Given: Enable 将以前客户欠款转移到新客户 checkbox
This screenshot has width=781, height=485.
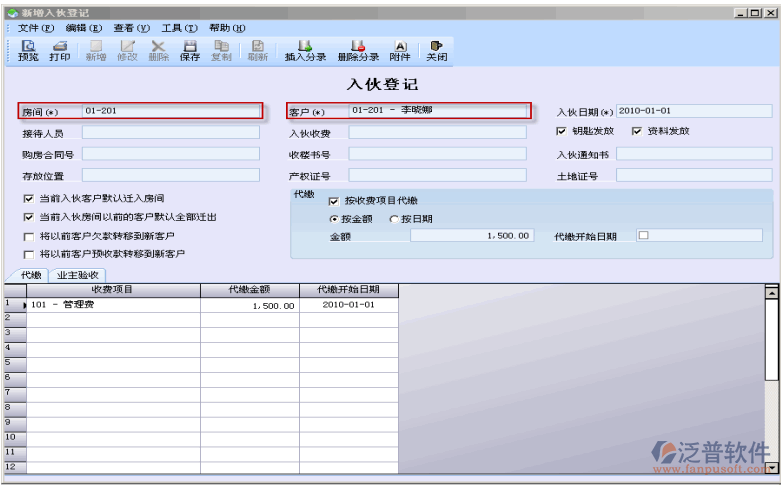Looking at the screenshot, I should click(x=28, y=236).
